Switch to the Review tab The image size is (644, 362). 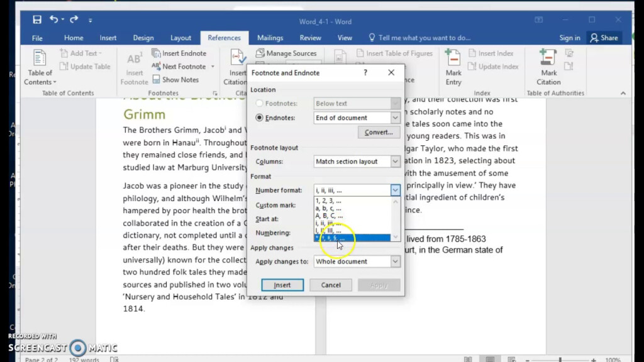pos(310,38)
